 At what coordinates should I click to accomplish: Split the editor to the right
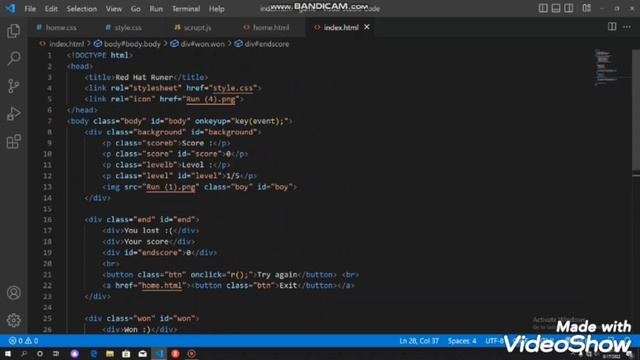point(612,27)
